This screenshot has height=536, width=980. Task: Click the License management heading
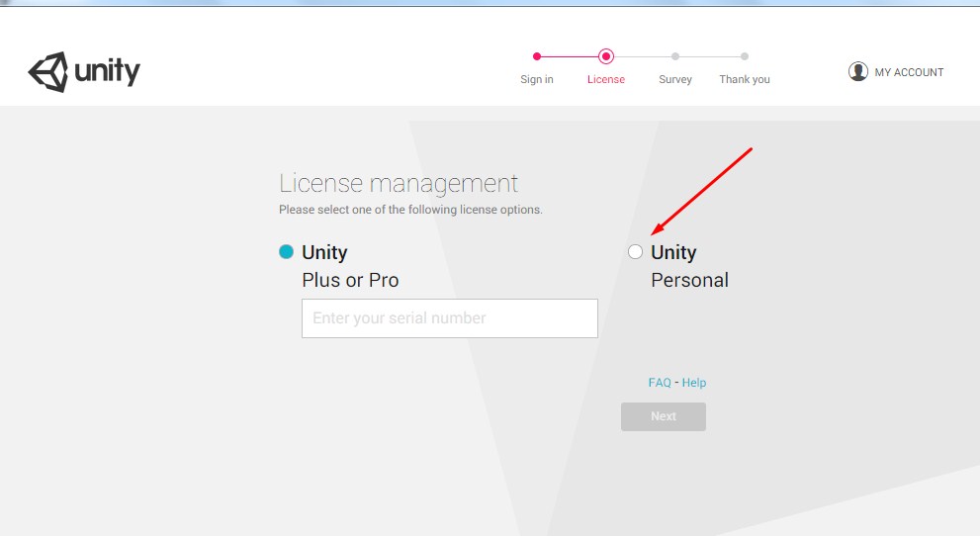[x=399, y=184]
